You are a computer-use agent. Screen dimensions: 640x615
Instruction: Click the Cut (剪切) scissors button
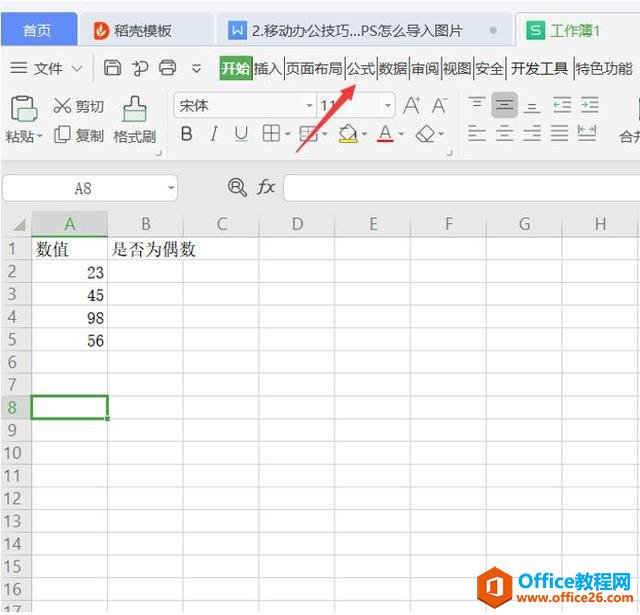coord(79,106)
